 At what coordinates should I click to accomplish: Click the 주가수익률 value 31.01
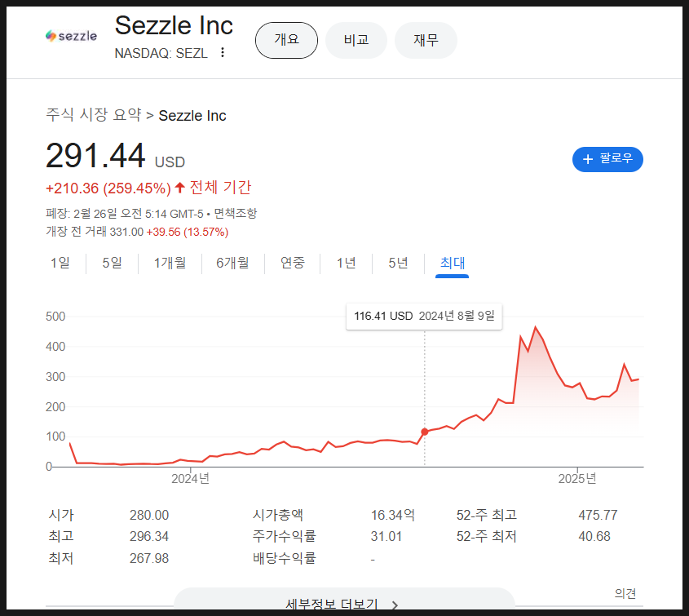click(x=386, y=536)
